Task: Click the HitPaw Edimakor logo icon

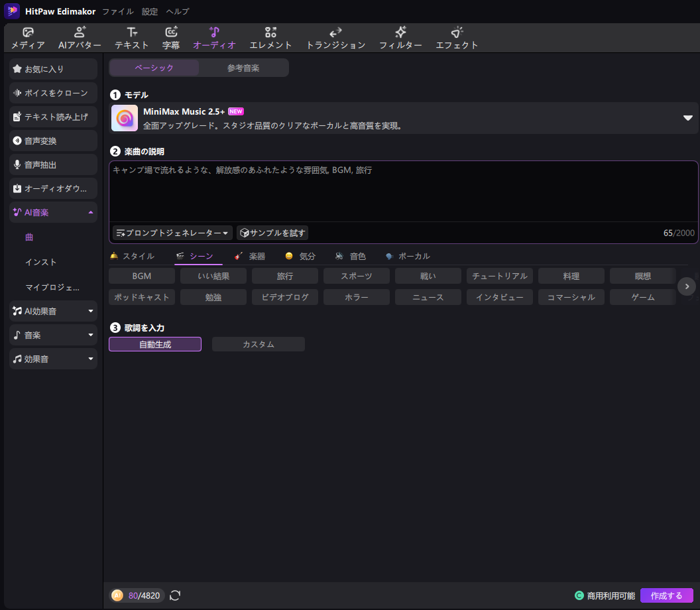Action: click(12, 11)
